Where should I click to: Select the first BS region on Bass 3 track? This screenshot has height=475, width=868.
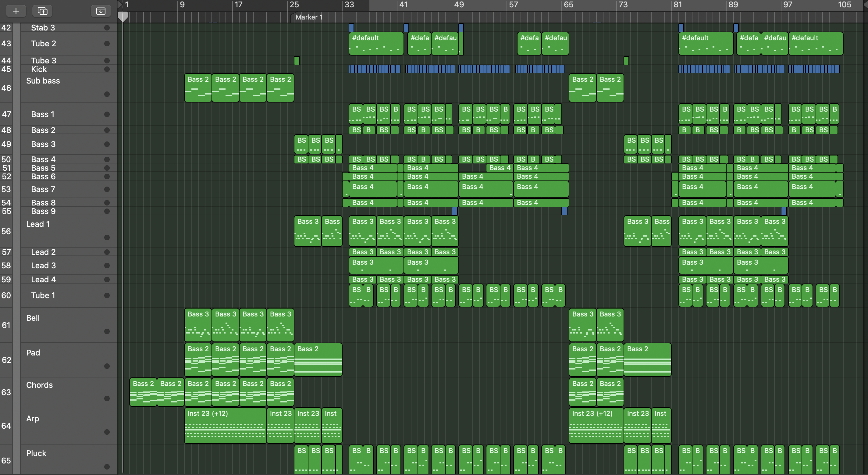click(301, 144)
